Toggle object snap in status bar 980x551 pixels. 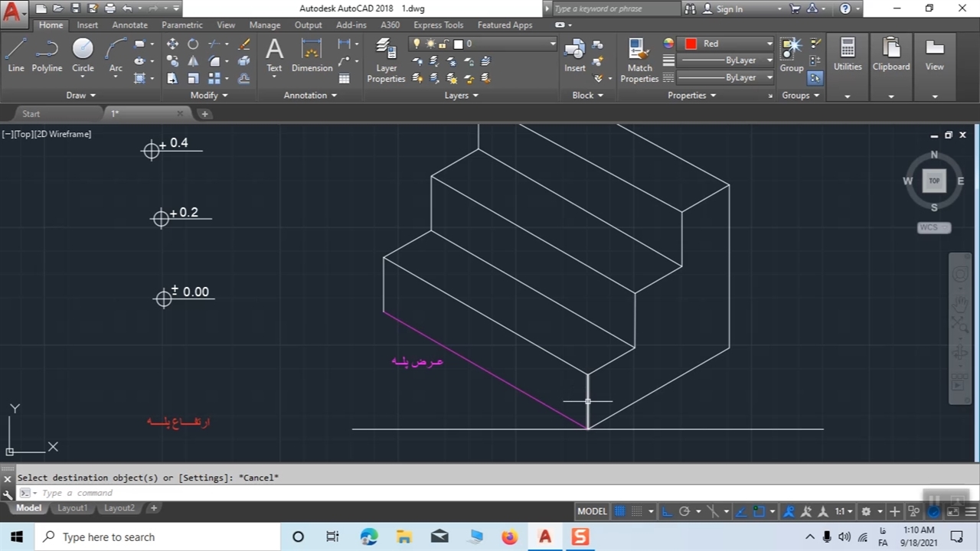coord(759,511)
